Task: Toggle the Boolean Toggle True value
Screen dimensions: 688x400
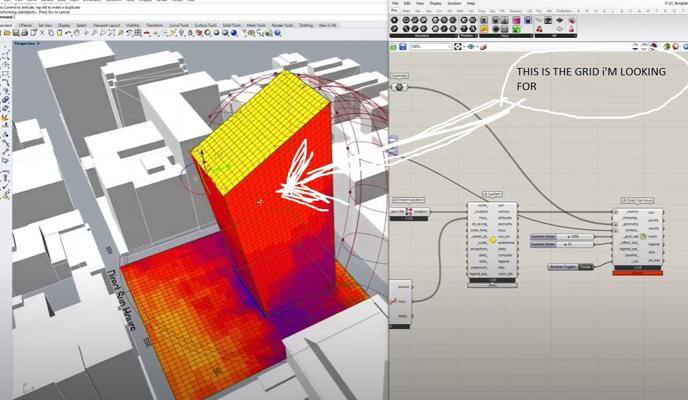Action: pos(585,267)
